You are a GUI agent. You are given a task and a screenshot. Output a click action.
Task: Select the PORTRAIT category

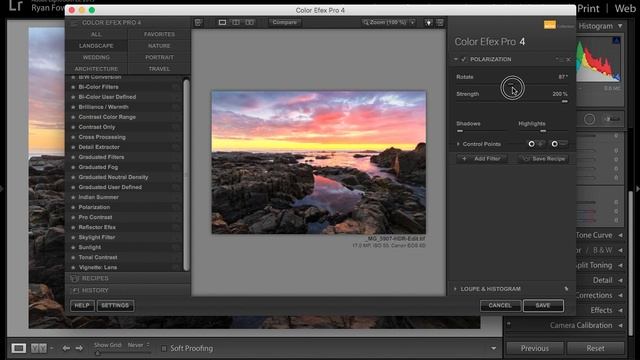[x=159, y=58]
